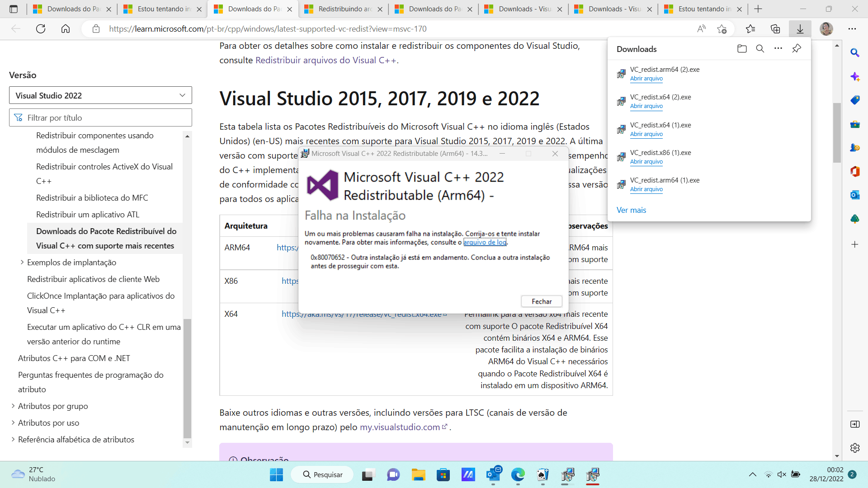
Task: Expand Atributos por uso tree item
Action: click(13, 423)
